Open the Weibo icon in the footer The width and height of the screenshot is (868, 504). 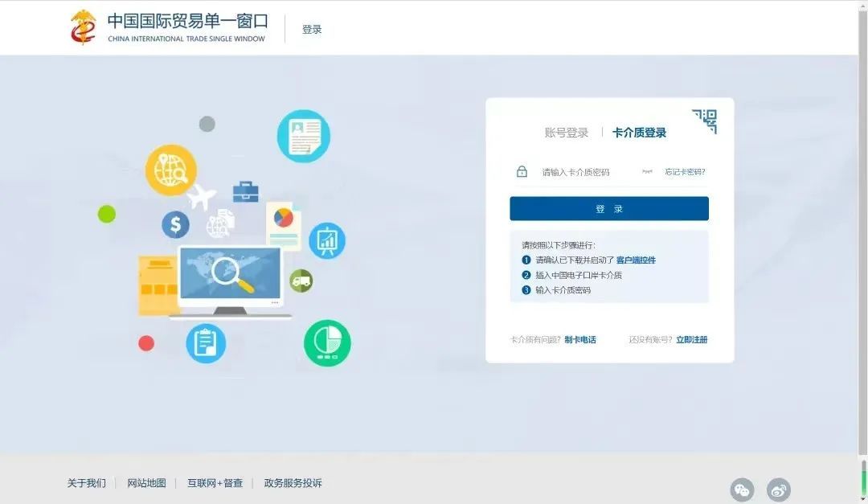[778, 490]
